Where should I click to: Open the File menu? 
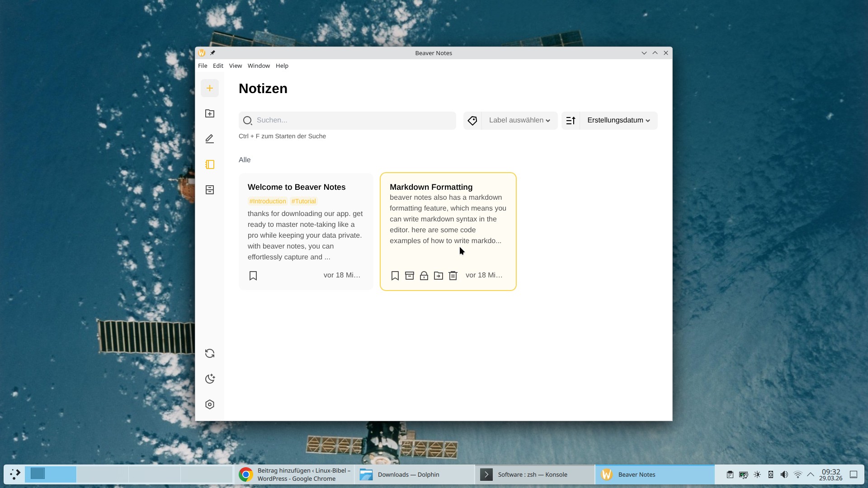[203, 66]
